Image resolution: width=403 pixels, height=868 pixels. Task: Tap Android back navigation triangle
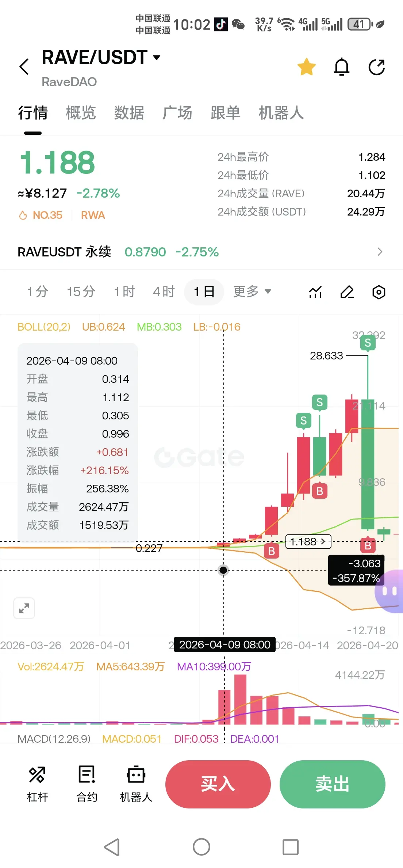coord(112,847)
